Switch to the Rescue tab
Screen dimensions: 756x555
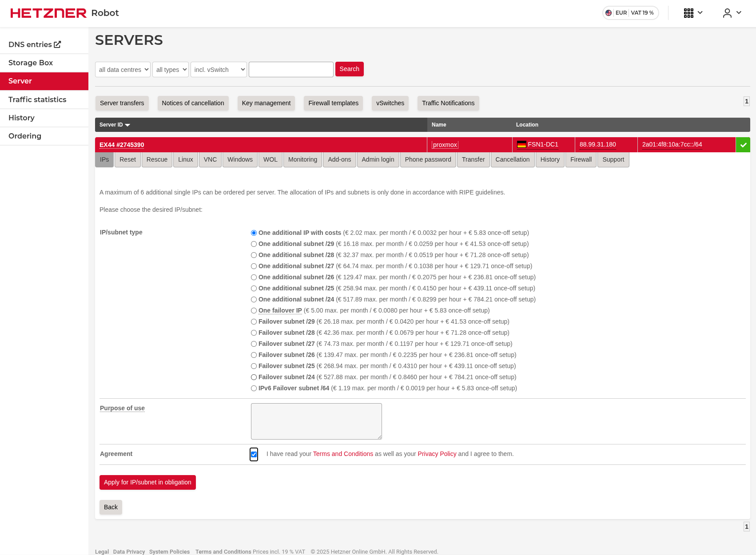tap(157, 159)
